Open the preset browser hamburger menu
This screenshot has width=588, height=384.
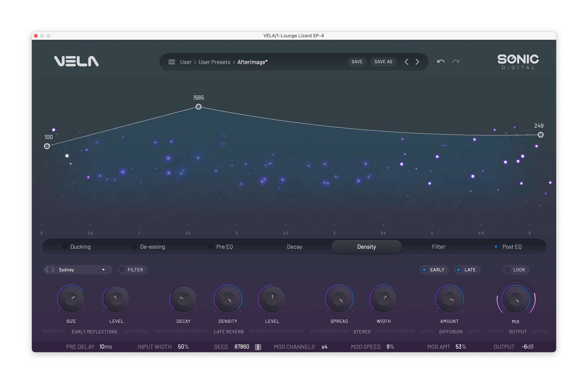171,62
